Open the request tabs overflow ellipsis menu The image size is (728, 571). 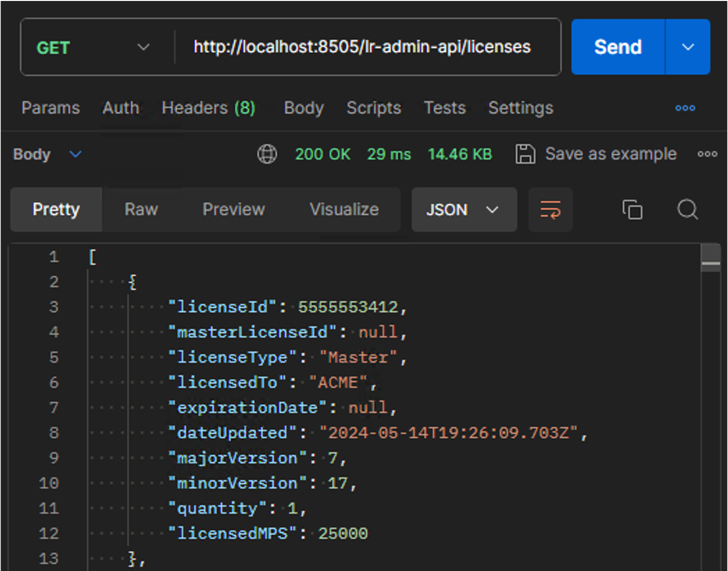(685, 108)
